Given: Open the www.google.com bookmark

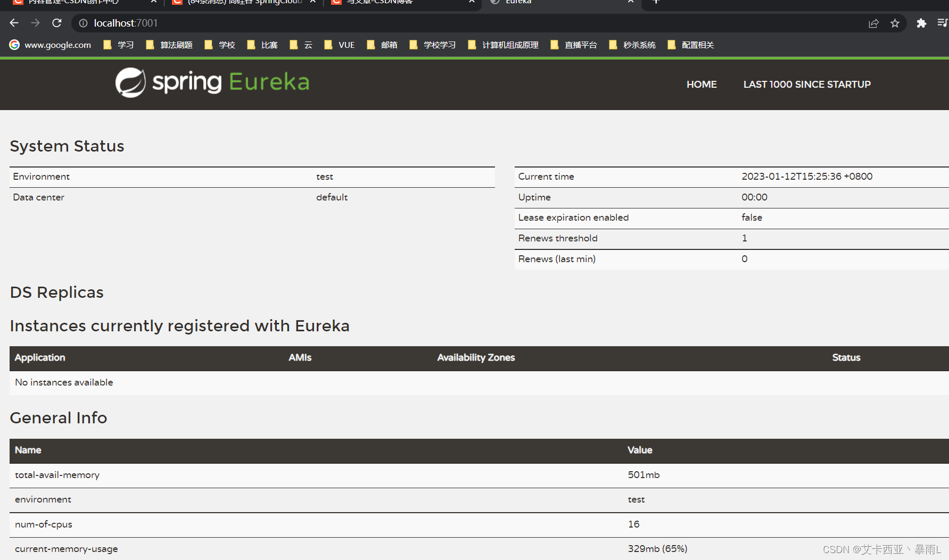Looking at the screenshot, I should pos(50,45).
